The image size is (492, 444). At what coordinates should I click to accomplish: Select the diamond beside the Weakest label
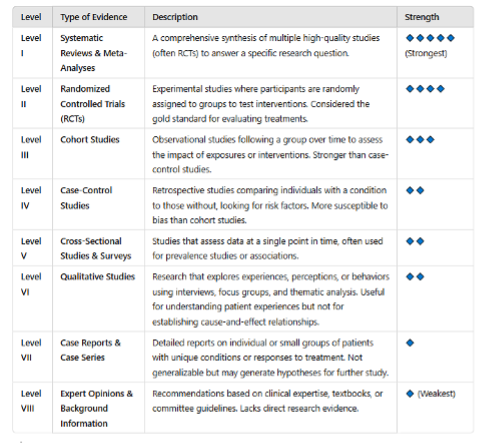point(410,394)
